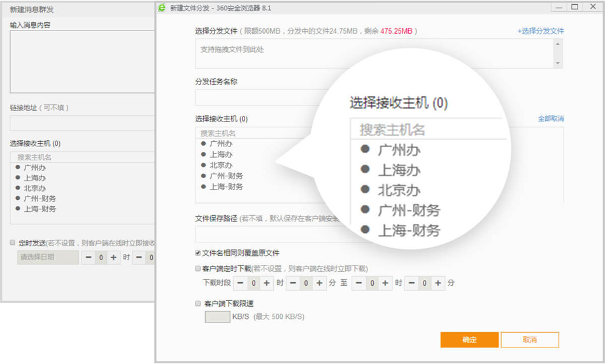The width and height of the screenshot is (605, 364).
Task: Increase the download start hour with plus
Action: (267, 283)
